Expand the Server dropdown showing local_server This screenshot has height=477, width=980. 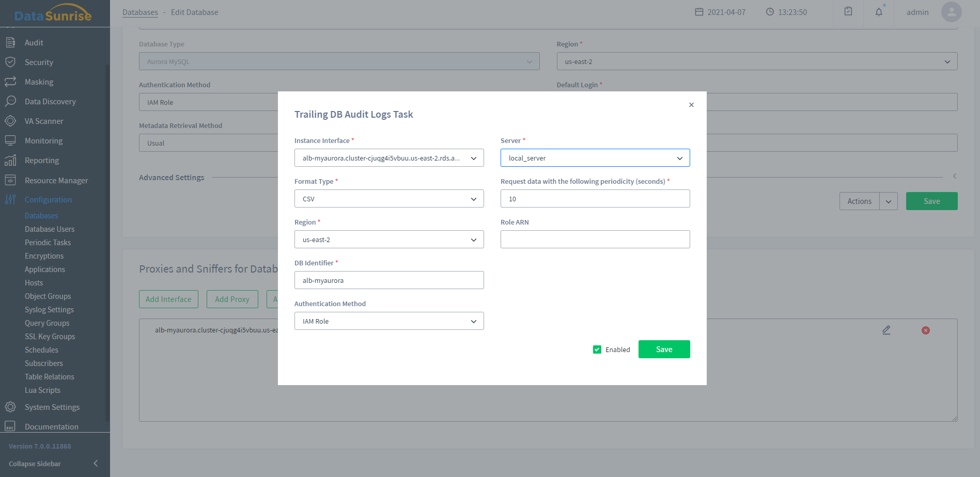tap(595, 158)
